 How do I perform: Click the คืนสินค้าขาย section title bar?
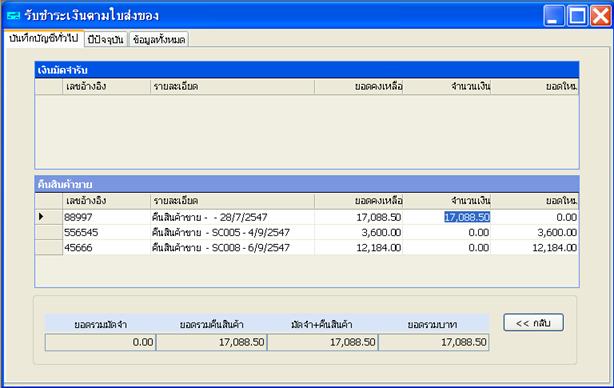click(307, 184)
